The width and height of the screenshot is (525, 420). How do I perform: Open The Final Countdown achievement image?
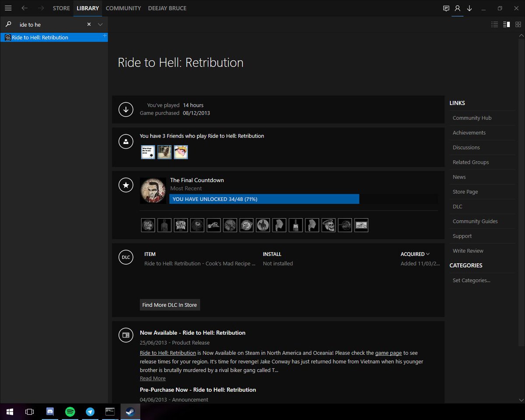click(x=153, y=190)
